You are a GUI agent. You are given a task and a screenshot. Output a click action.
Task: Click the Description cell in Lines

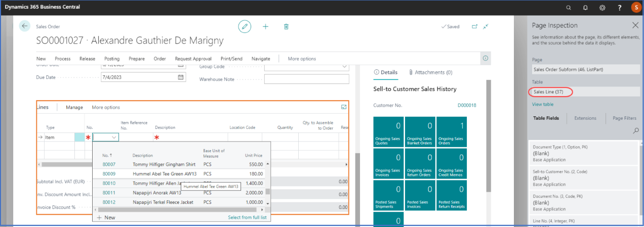click(x=190, y=137)
